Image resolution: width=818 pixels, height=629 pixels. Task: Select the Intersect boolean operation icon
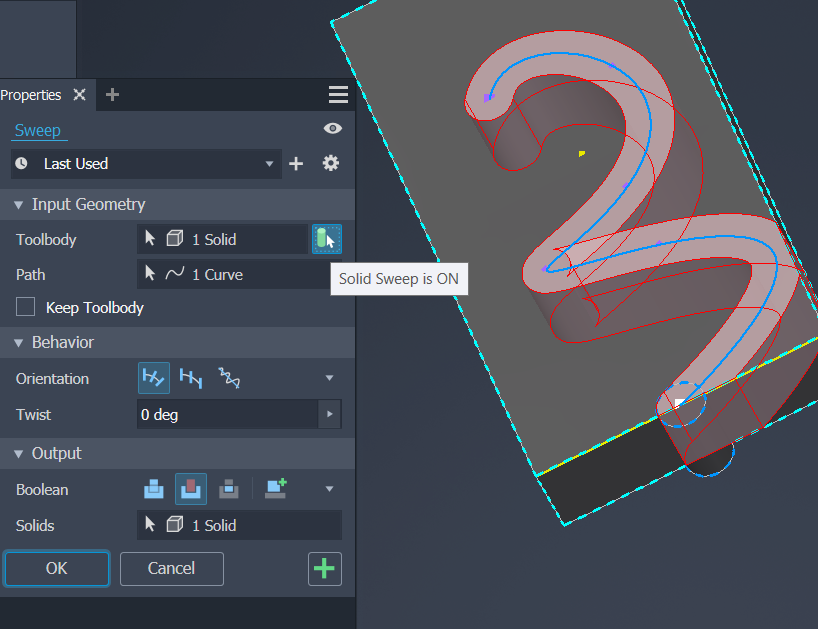[229, 489]
